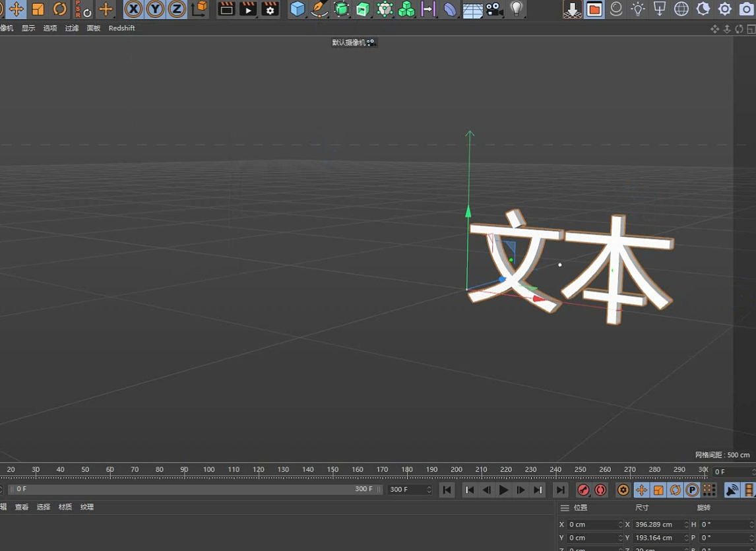Open the 默认摄像机 camera selector
The image size is (756, 551).
tap(354, 42)
